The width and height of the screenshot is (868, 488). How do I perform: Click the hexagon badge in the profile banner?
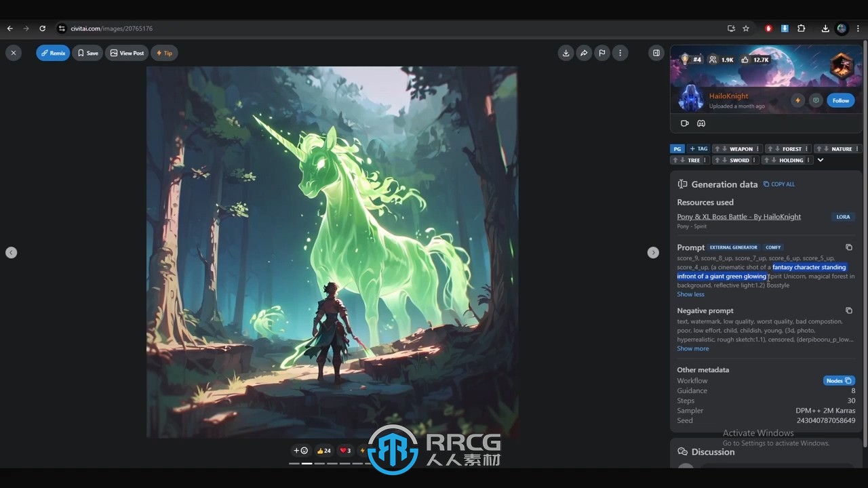[x=842, y=66]
